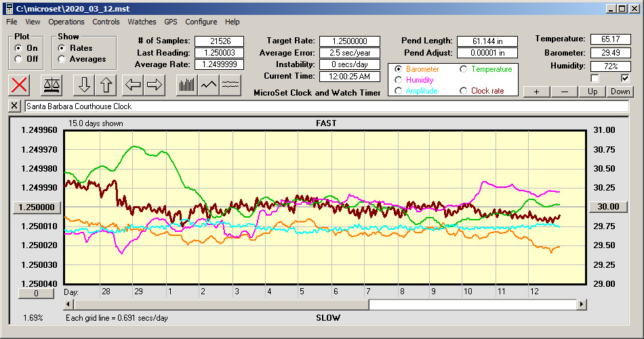
Task: Click the 1.250000 left axis button
Action: point(37,207)
